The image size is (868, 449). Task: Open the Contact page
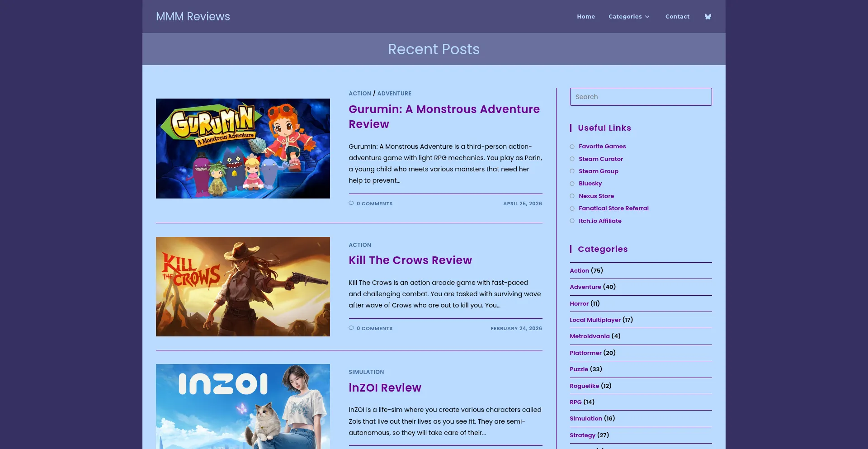[677, 17]
